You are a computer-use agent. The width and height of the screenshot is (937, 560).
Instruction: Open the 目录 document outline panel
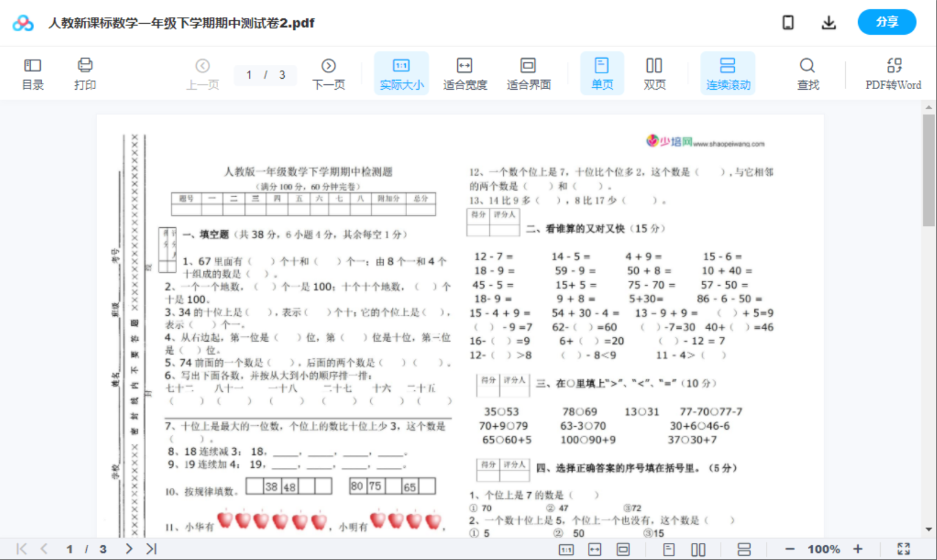32,73
